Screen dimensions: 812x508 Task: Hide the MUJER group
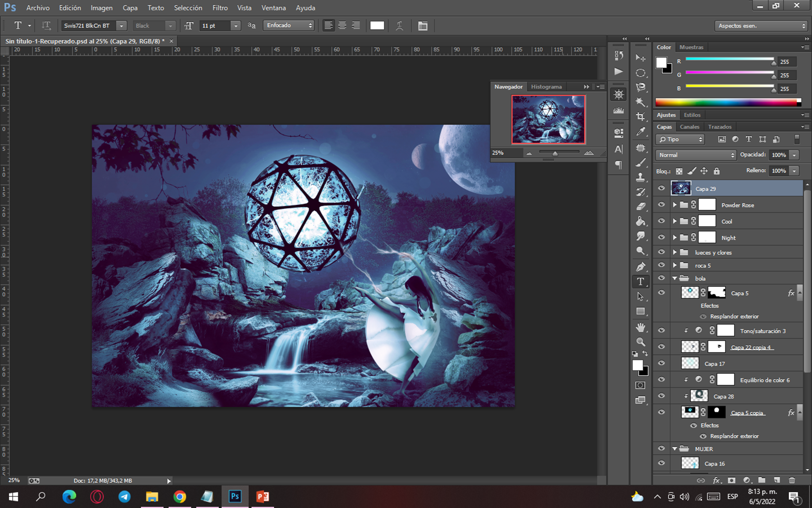(661, 448)
